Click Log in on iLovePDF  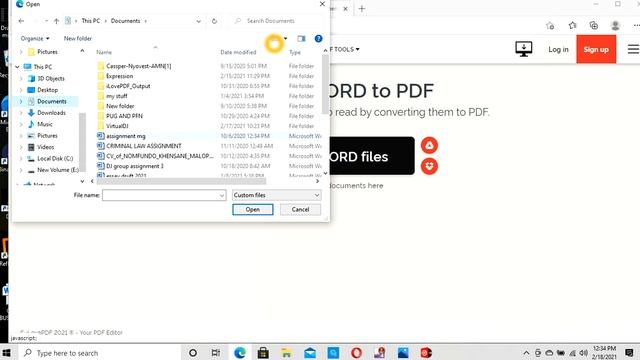[558, 49]
